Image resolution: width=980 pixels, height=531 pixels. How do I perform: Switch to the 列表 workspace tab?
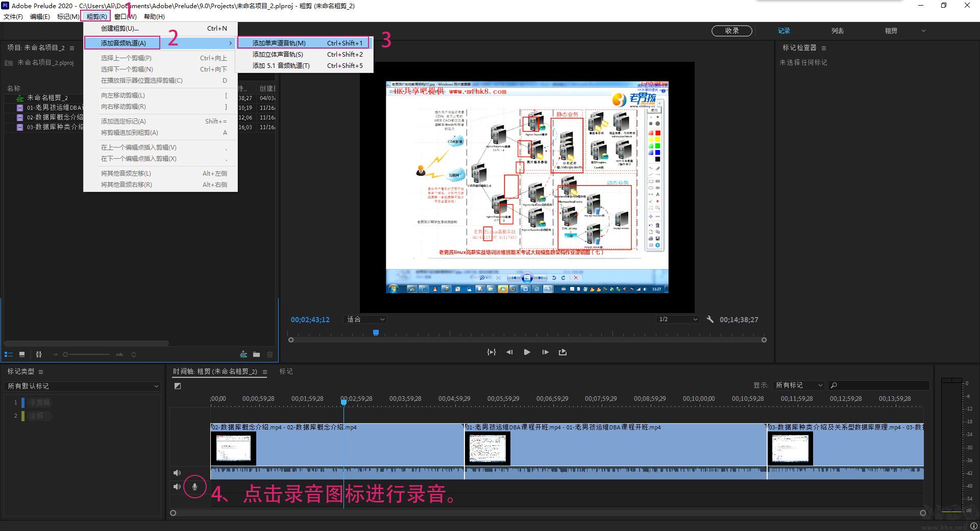(837, 31)
